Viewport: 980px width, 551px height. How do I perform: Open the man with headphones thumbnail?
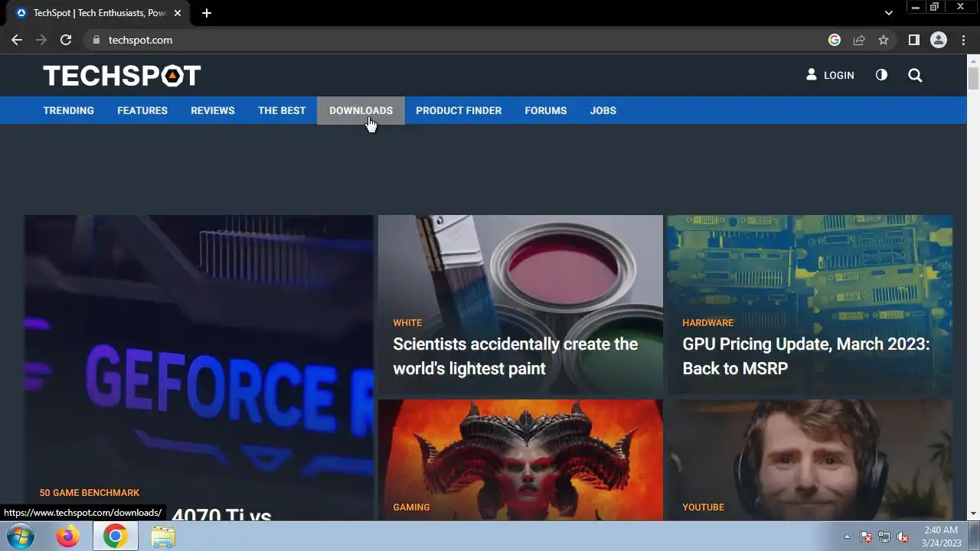click(810, 460)
